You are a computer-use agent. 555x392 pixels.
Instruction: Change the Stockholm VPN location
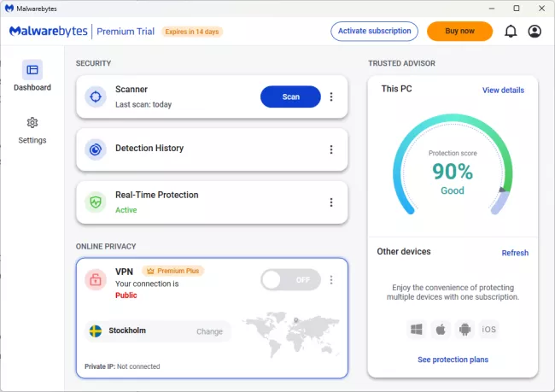209,331
